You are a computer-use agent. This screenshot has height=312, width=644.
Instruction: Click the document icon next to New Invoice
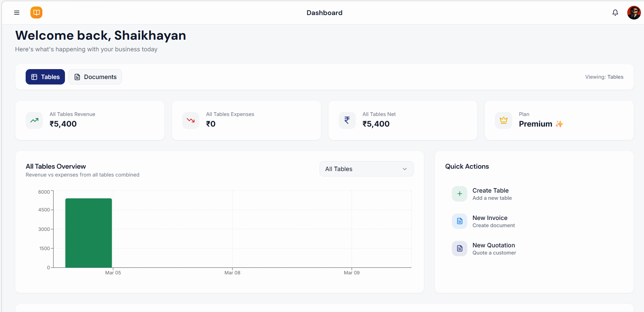pyautogui.click(x=459, y=221)
